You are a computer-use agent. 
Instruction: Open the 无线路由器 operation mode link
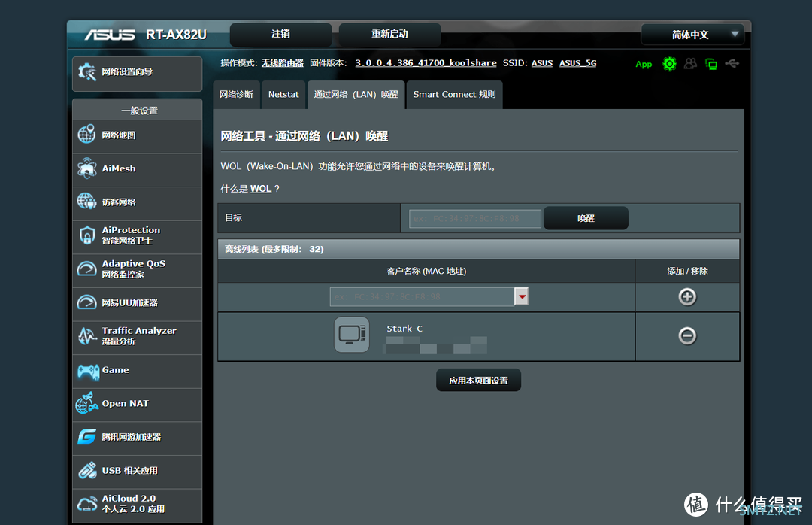pyautogui.click(x=282, y=63)
